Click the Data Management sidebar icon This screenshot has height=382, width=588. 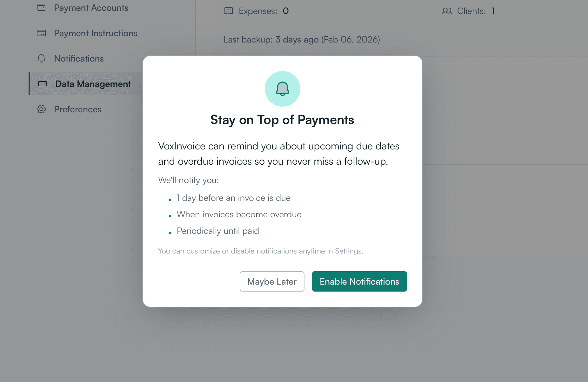coord(42,84)
